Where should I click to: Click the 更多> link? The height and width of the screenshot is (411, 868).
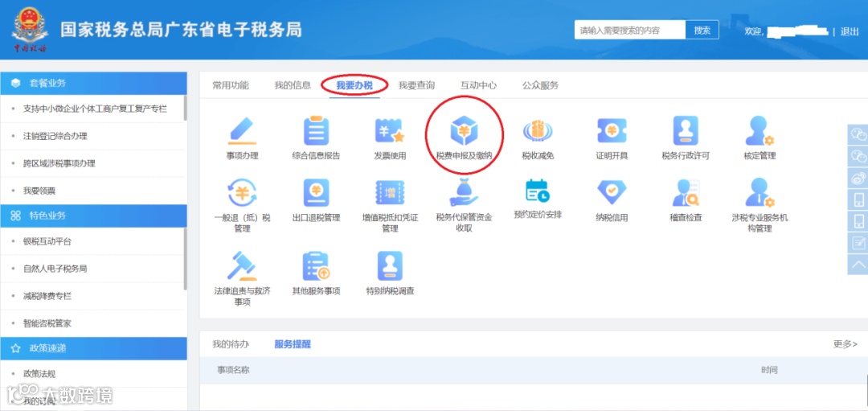(845, 344)
